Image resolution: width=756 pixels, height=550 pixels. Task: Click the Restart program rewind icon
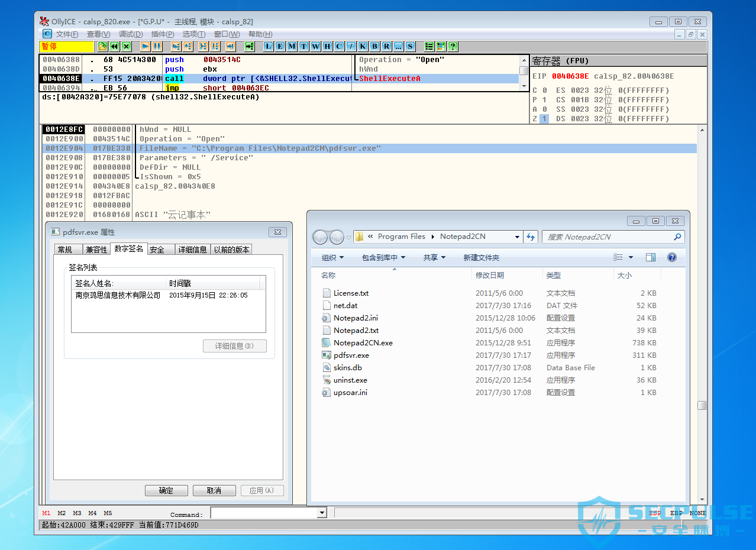click(114, 46)
